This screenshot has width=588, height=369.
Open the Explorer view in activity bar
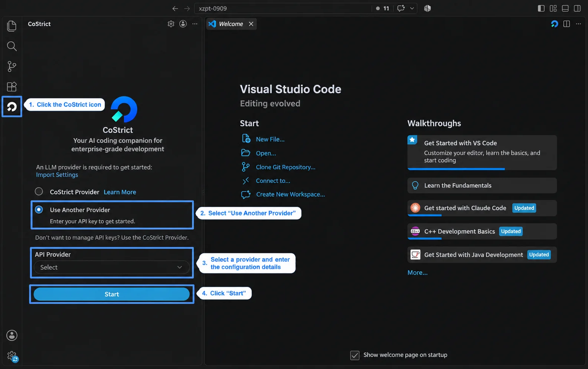pos(12,26)
